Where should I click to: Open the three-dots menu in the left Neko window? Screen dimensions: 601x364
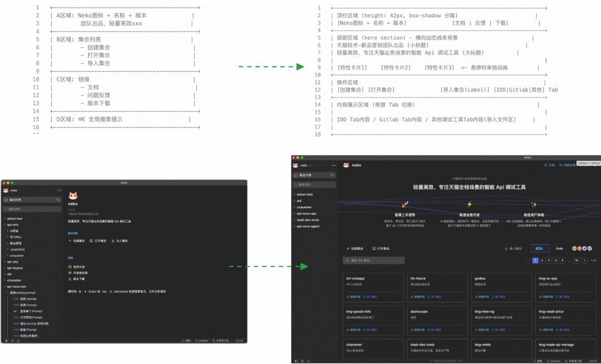[59, 190]
